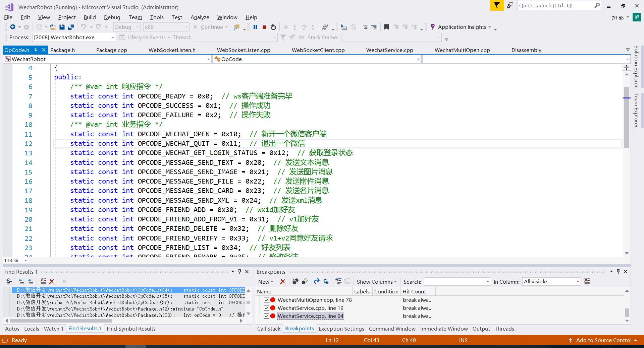The width and height of the screenshot is (644, 348).
Task: Switch to the WechatService.cpp tab
Action: pos(389,50)
